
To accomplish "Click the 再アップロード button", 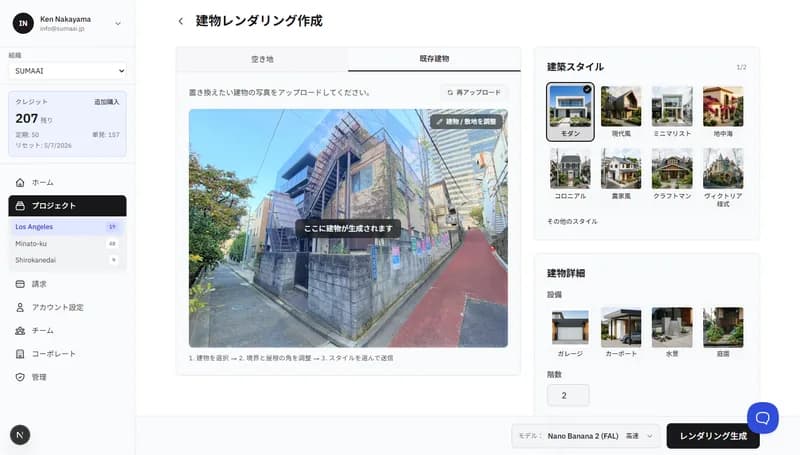I will tap(473, 92).
